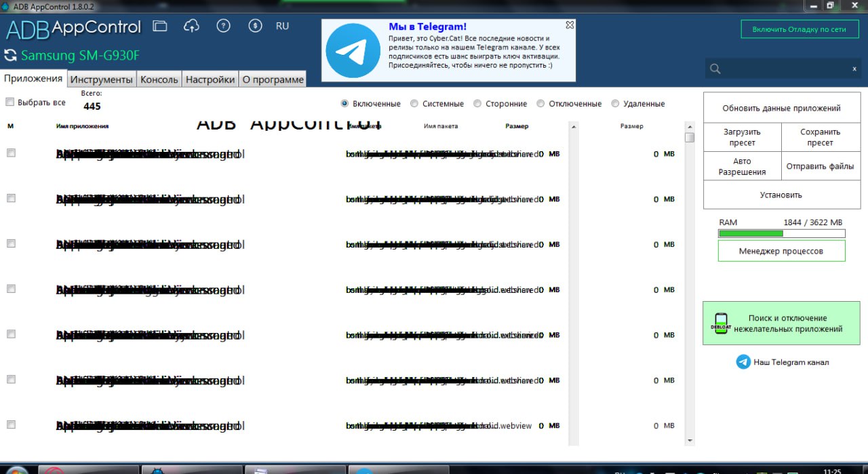Select the Системные radio filter

click(414, 104)
